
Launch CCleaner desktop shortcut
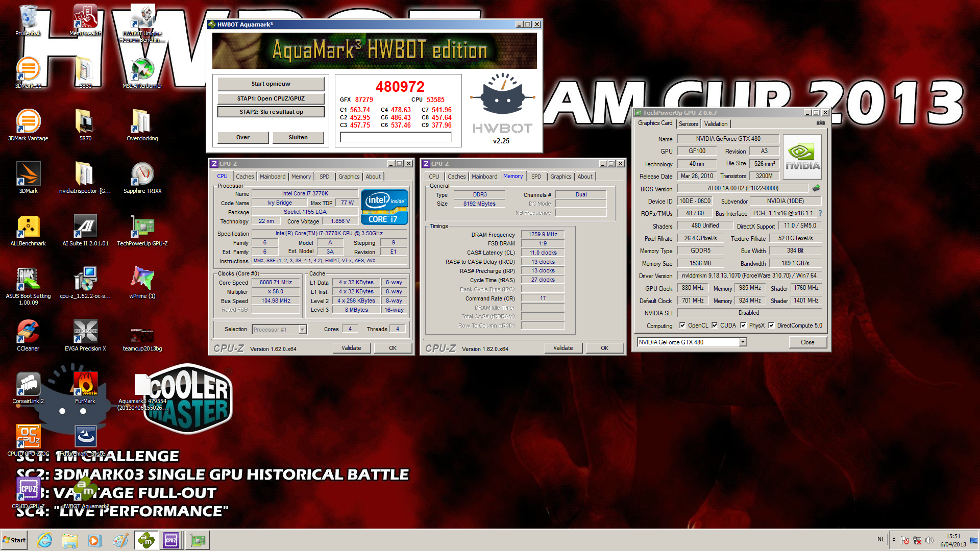point(28,335)
